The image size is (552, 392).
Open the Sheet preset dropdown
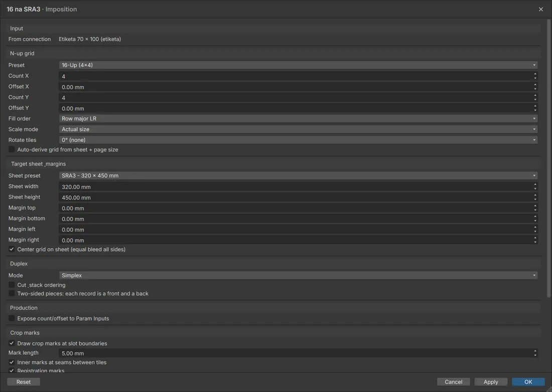[298, 175]
